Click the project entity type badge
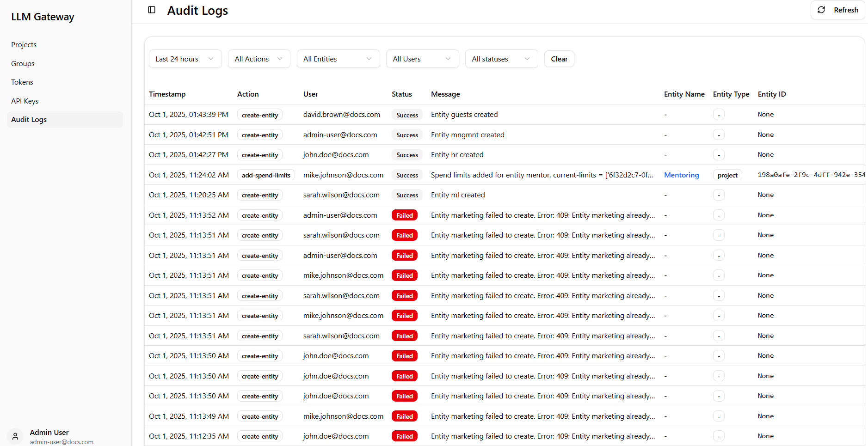 pyautogui.click(x=727, y=175)
